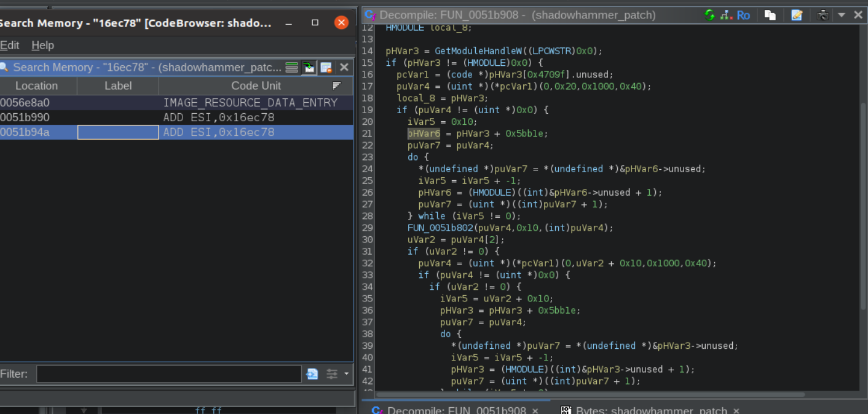Select the result row at 0056e8a0
868x414 pixels.
pyautogui.click(x=176, y=103)
